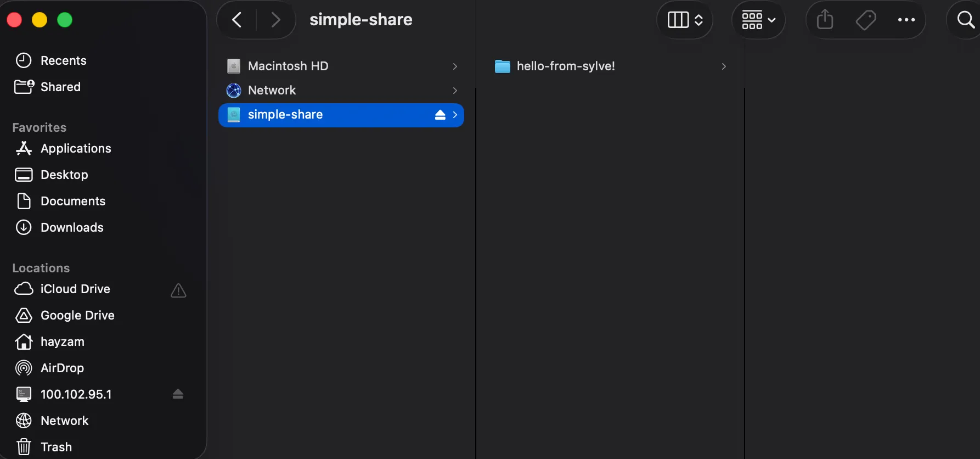Eject the simple-share volume
Viewport: 980px width, 459px height.
click(440, 115)
